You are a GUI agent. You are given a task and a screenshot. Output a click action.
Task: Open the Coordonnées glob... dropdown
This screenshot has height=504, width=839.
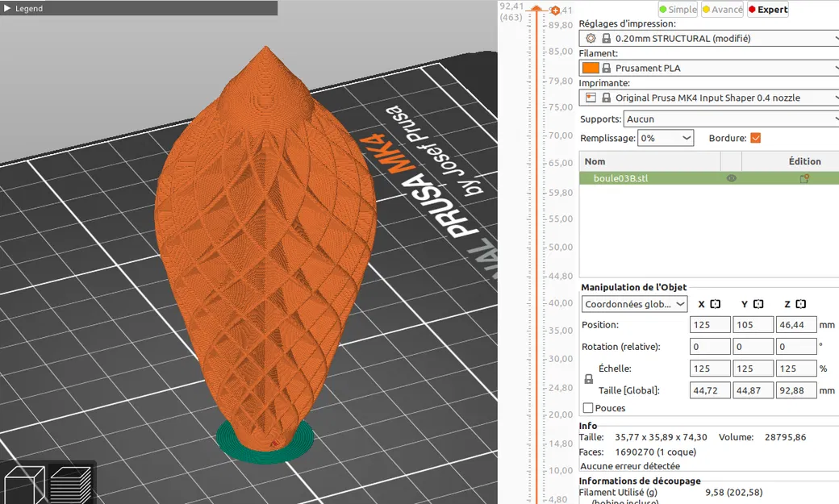point(635,304)
